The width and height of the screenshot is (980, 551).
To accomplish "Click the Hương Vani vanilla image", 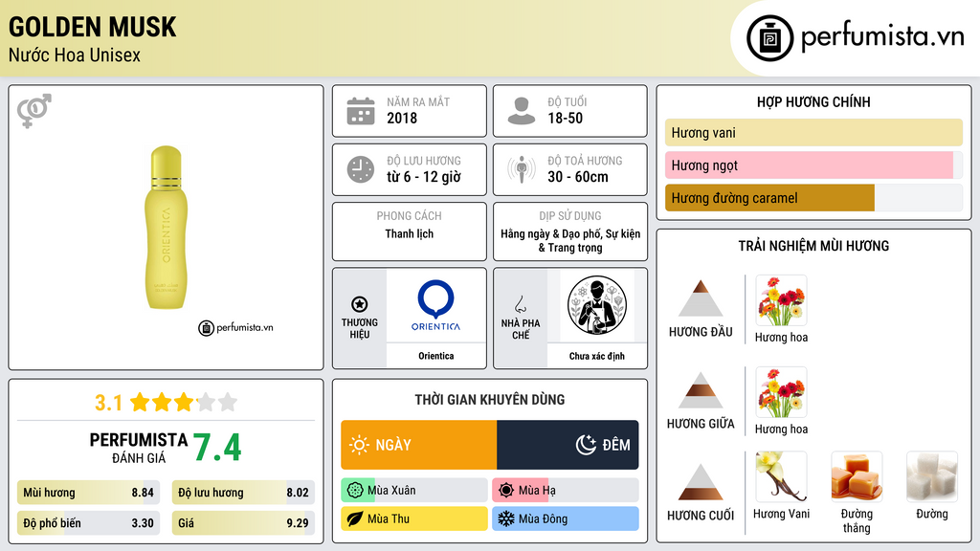I will [x=781, y=476].
